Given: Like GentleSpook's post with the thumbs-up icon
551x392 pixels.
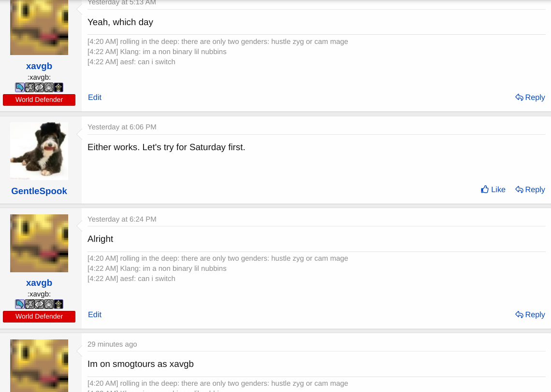Looking at the screenshot, I should [493, 190].
